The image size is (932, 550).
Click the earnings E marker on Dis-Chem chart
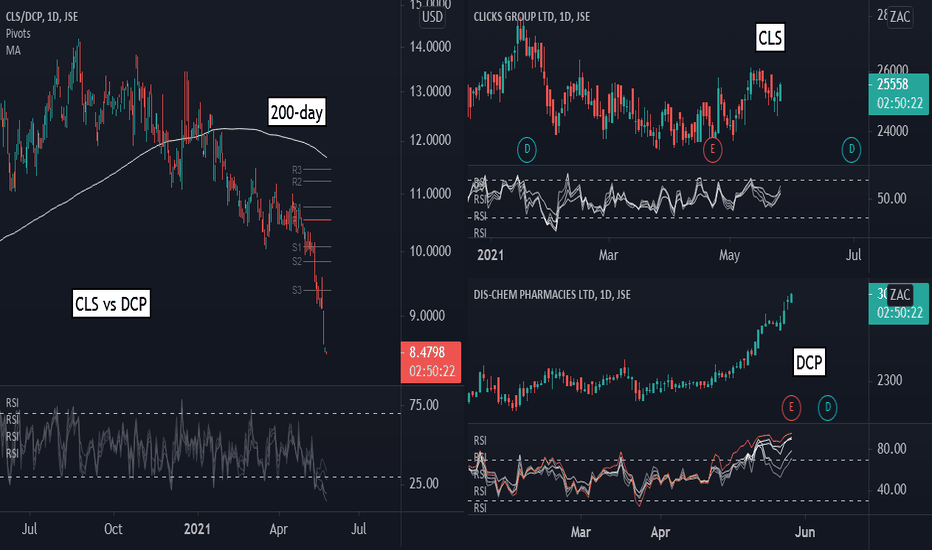point(791,407)
